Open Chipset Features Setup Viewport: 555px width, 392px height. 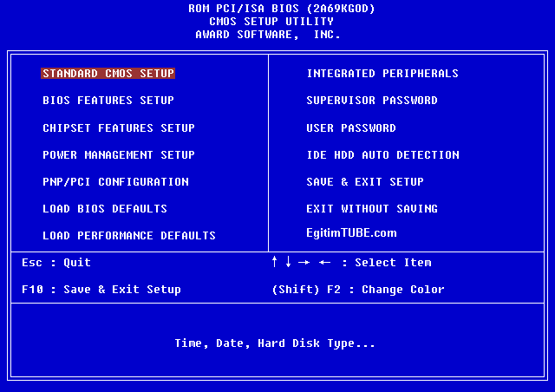pos(119,128)
